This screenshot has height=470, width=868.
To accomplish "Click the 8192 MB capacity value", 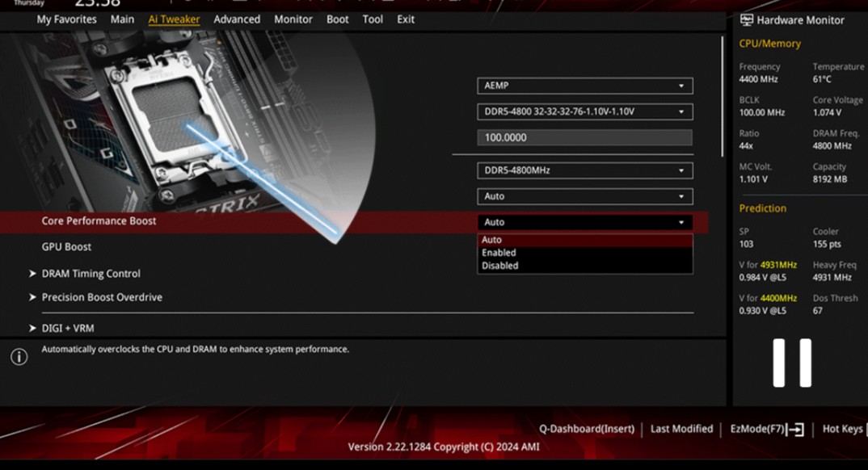I will click(x=829, y=179).
